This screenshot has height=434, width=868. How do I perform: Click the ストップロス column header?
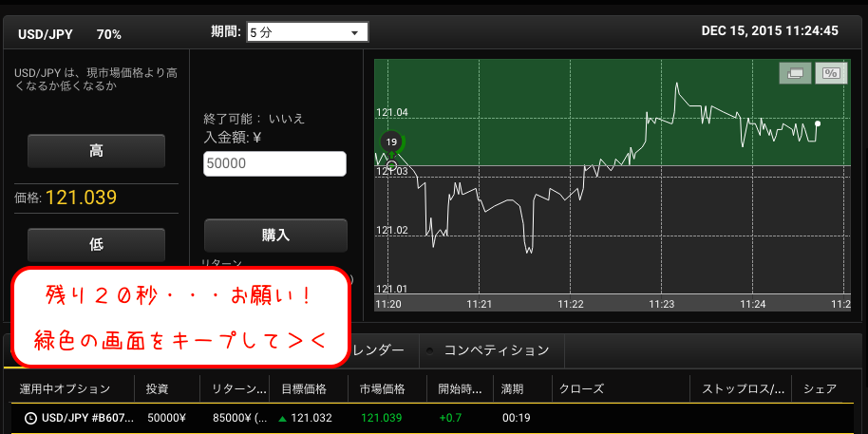pos(743,389)
